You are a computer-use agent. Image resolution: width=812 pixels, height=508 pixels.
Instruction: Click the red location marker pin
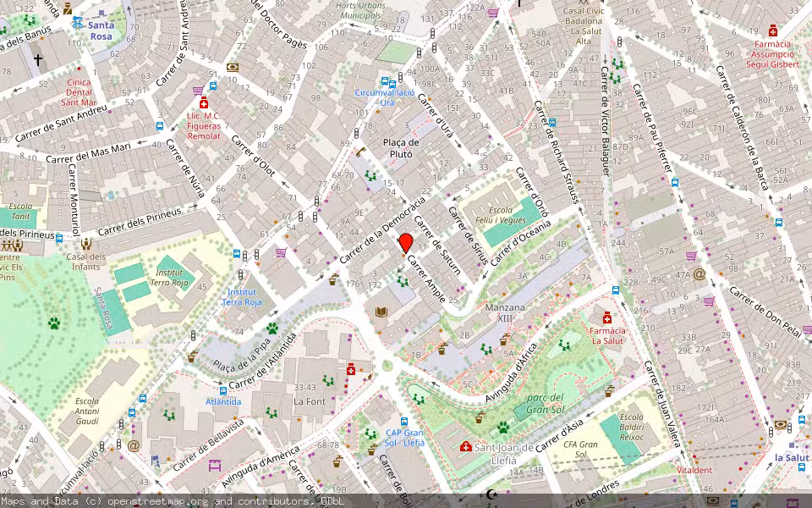point(406,243)
